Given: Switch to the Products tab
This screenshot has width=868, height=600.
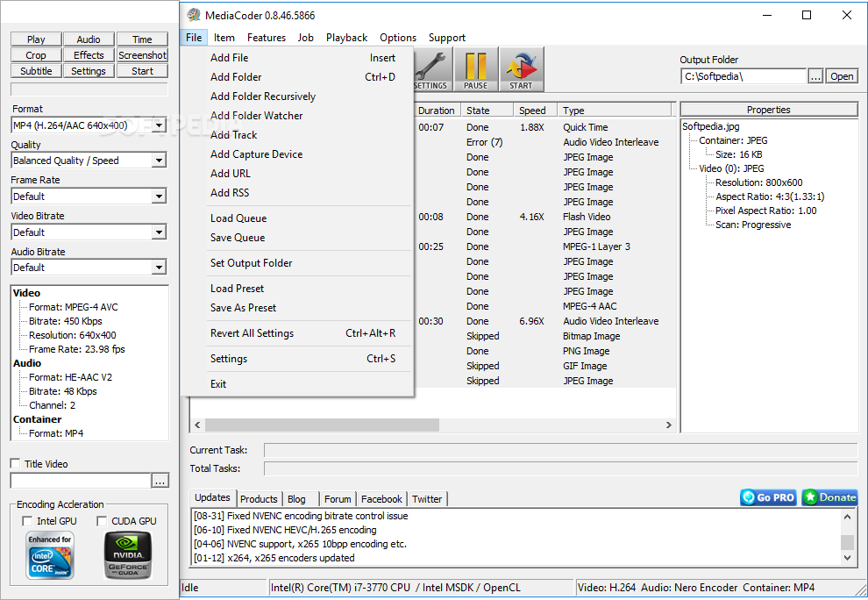Looking at the screenshot, I should pos(259,499).
